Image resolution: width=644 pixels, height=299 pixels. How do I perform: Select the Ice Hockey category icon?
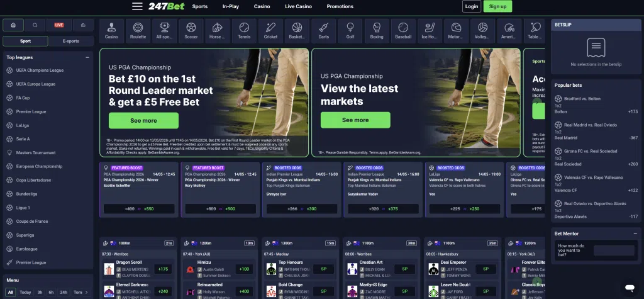430,31
